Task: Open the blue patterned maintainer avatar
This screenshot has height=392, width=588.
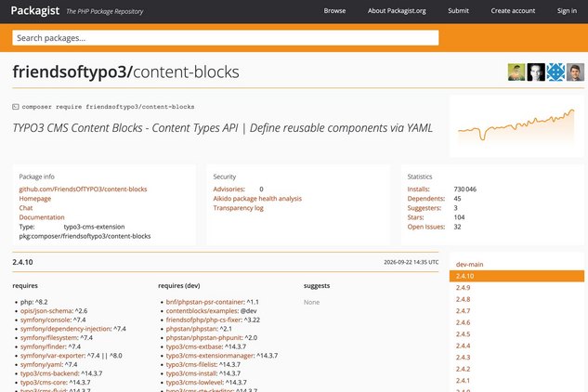Action: click(x=555, y=72)
